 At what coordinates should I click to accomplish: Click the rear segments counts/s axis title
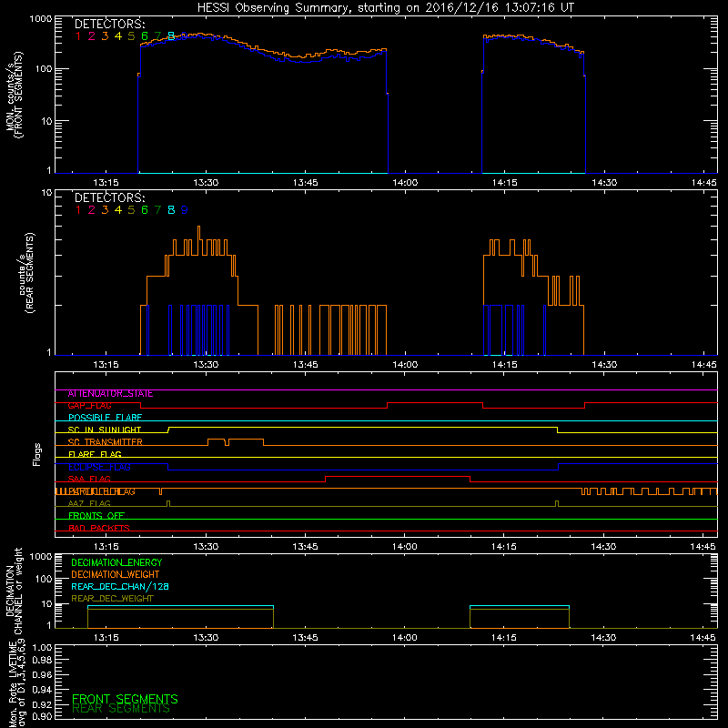(26, 273)
